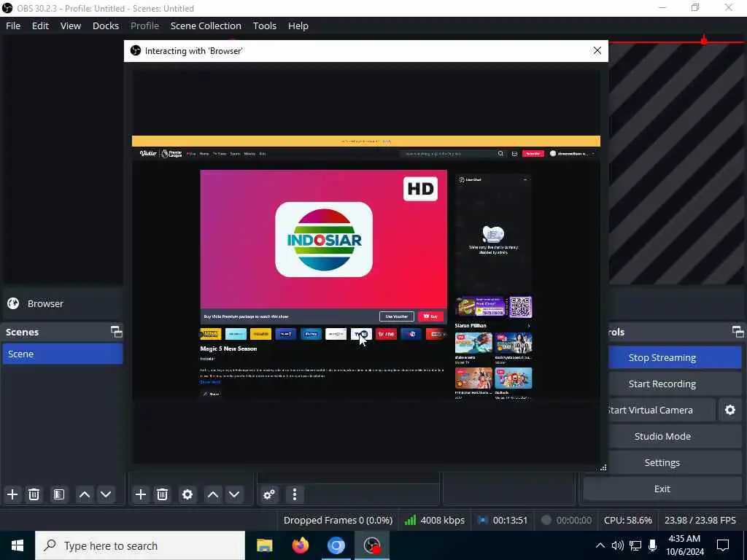Expand Siaran Pilihan with the chevron
This screenshot has width=747, height=560.
click(528, 326)
